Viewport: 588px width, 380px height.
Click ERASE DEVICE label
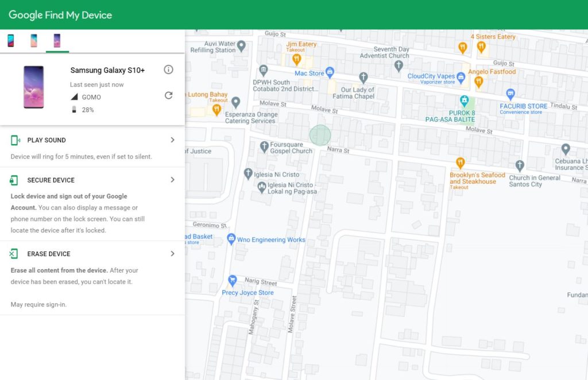point(49,254)
